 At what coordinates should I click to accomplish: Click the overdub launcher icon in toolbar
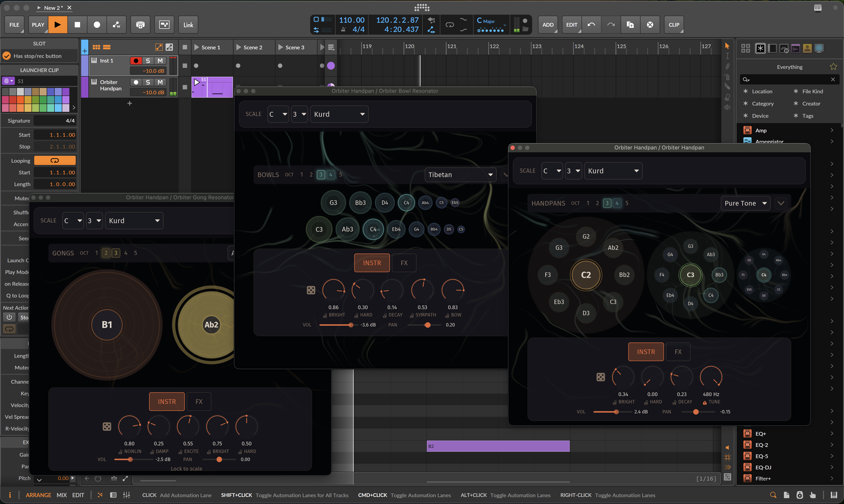140,24
